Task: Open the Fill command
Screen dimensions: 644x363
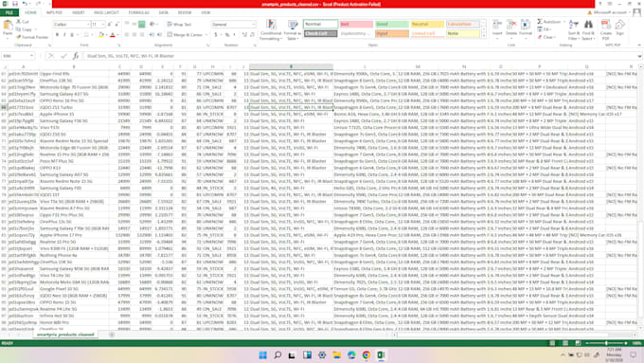Action: point(545,29)
